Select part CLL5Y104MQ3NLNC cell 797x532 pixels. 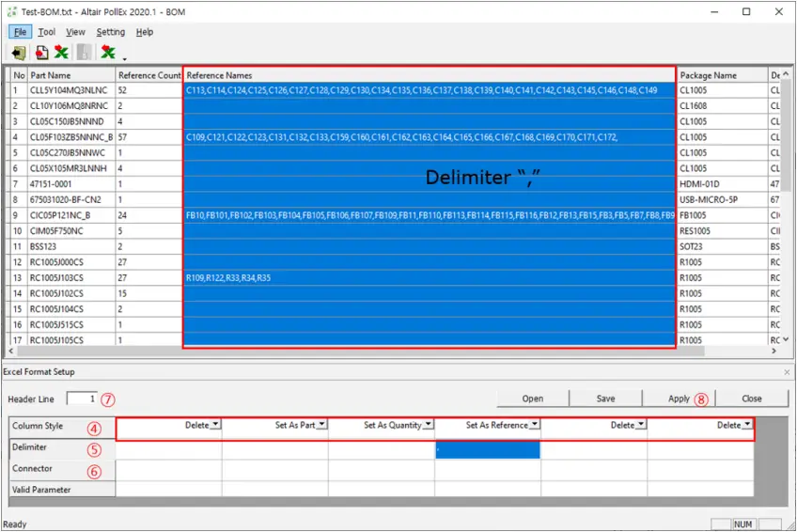(x=71, y=90)
